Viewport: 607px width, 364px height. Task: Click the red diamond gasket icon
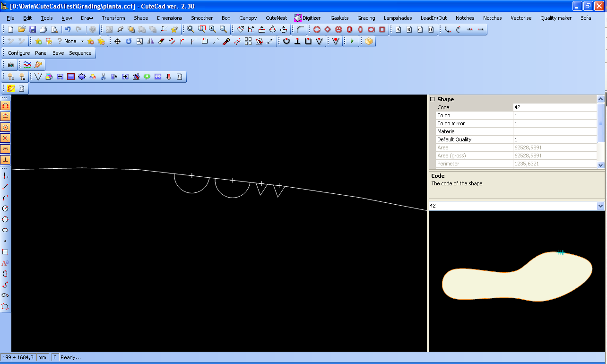(x=327, y=29)
